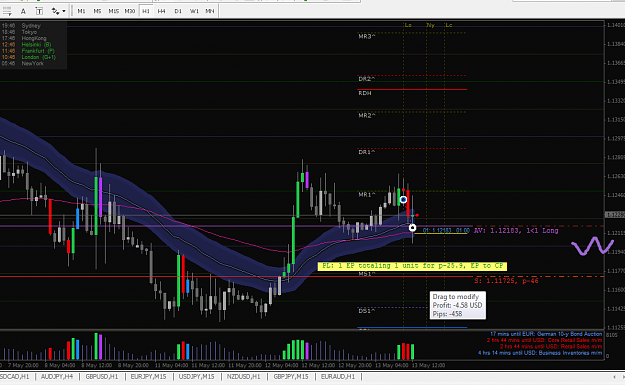The width and height of the screenshot is (625, 385).
Task: Open the AUDJPY,H4 chart tab
Action: [57, 377]
